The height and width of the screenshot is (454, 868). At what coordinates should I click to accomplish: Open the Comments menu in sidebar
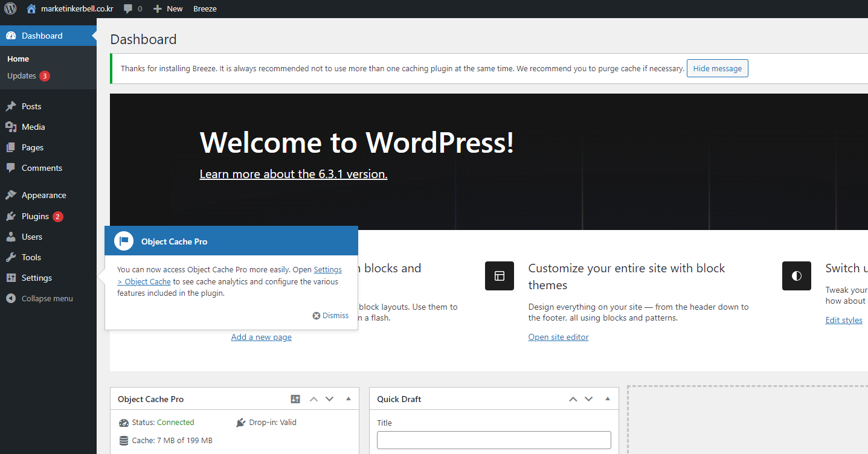point(48,168)
